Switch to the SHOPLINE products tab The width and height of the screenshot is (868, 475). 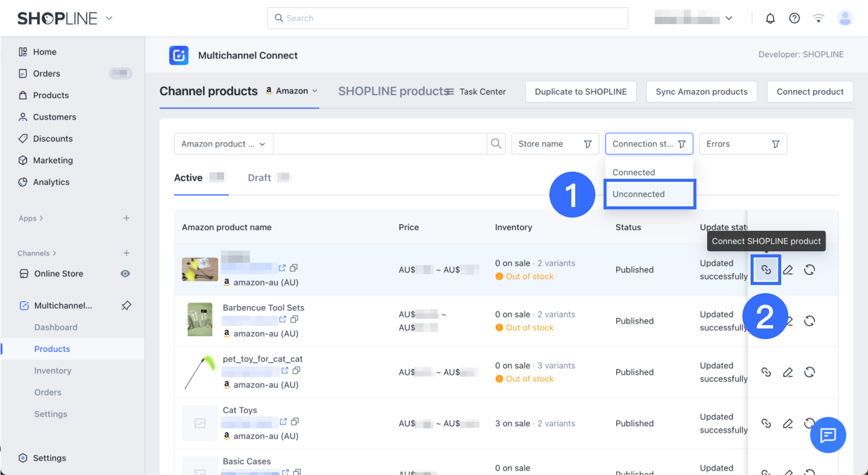[x=393, y=91]
